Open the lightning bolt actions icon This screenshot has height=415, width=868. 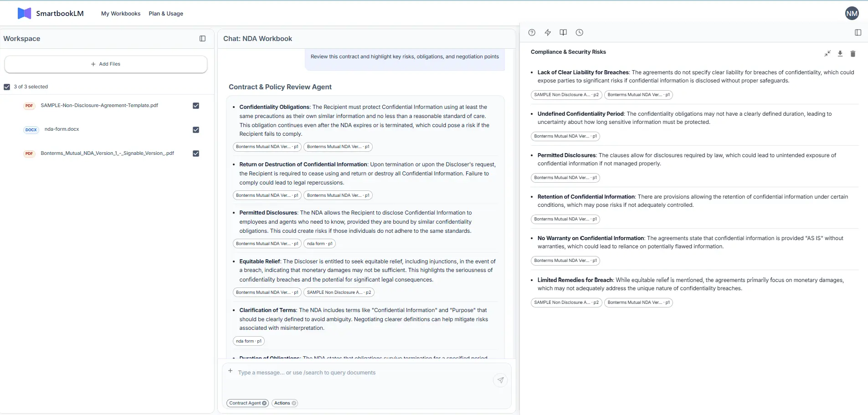[x=548, y=32]
